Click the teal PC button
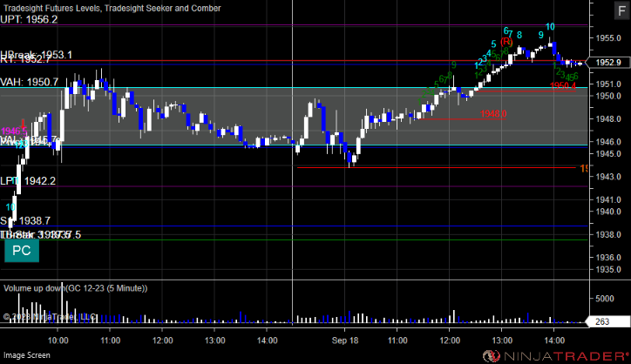Screen dimensions: 631x364 [22, 251]
